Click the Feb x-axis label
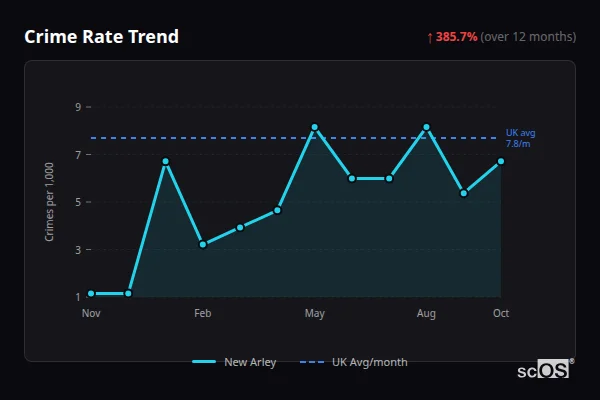600x400 pixels. pos(203,313)
